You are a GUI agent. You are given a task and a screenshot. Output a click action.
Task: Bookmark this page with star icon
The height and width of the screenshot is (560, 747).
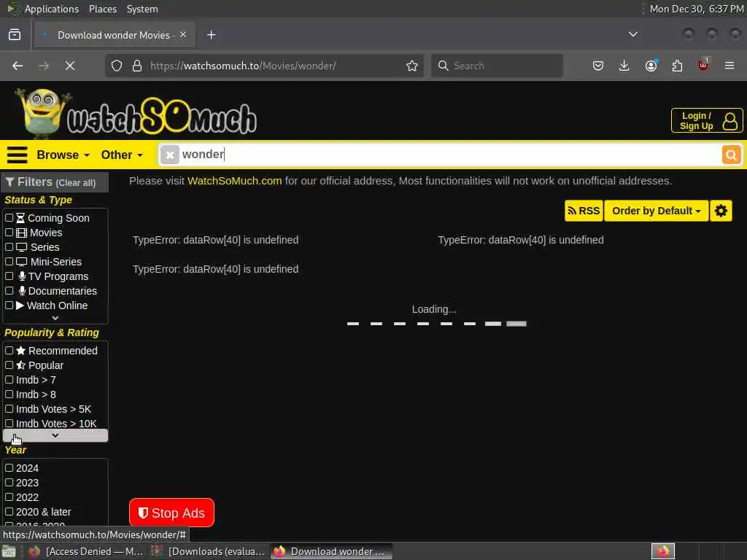point(412,66)
